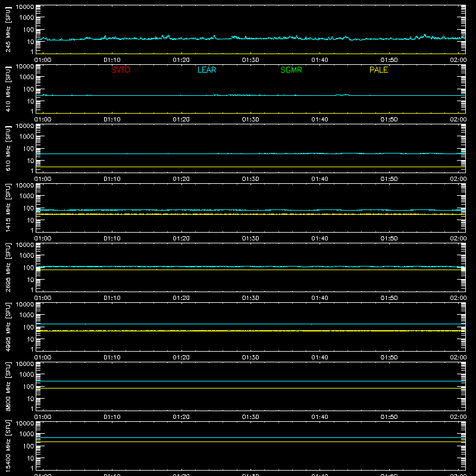Click the 10000 y-tick on 15400 MHz plot
Screen dimensions: 476x476
[25, 424]
